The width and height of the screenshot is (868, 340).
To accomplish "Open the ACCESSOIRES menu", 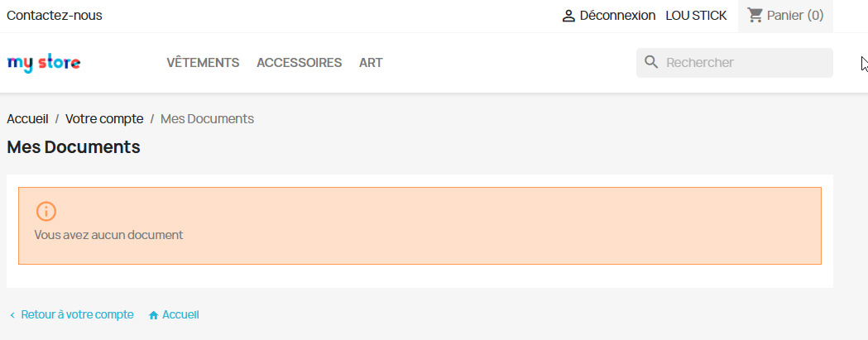I will (299, 63).
